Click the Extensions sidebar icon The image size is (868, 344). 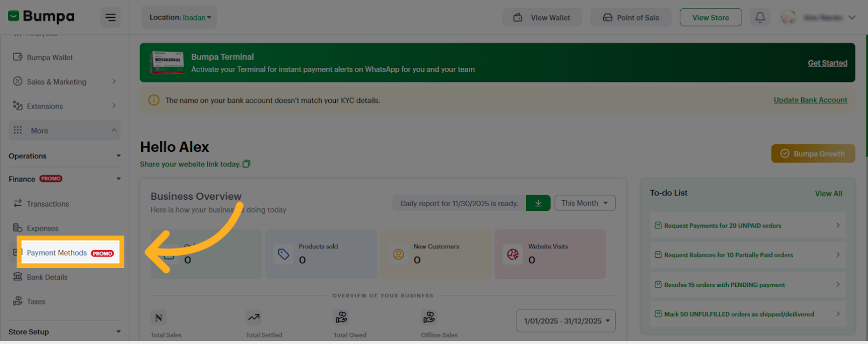[18, 106]
